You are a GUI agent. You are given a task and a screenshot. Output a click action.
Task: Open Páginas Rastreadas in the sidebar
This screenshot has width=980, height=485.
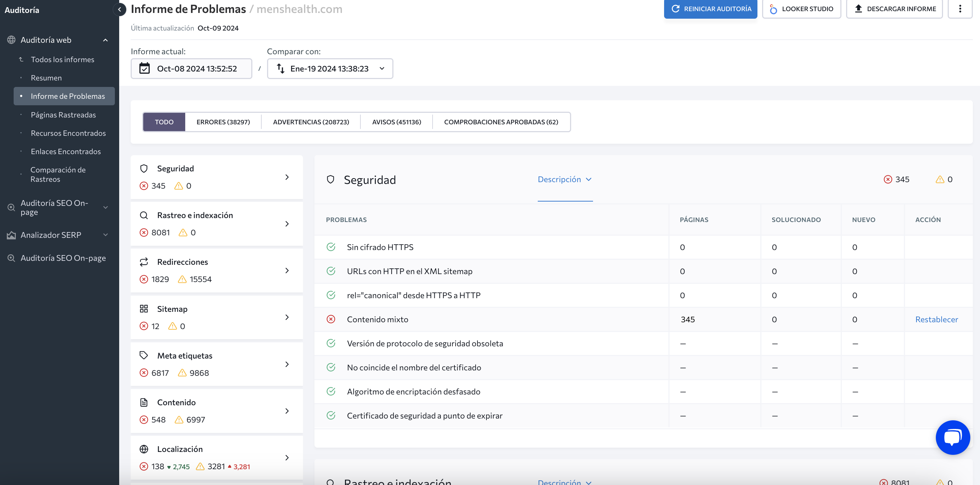63,115
